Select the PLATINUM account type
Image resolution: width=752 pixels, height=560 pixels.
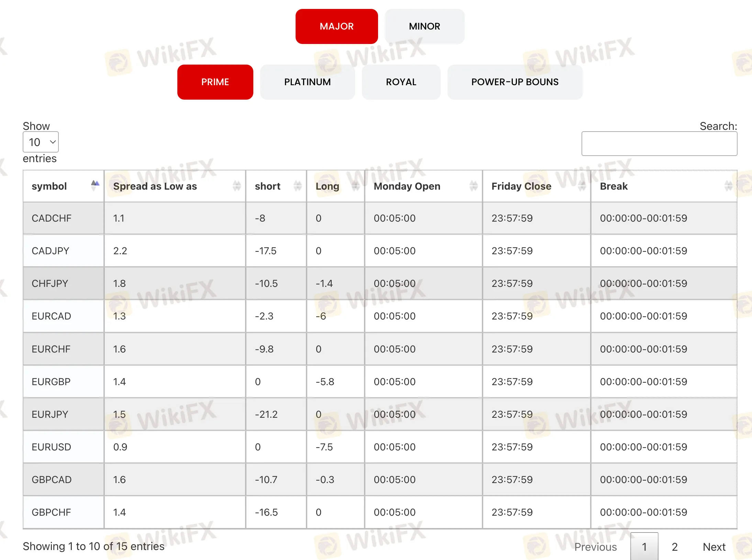pyautogui.click(x=307, y=82)
